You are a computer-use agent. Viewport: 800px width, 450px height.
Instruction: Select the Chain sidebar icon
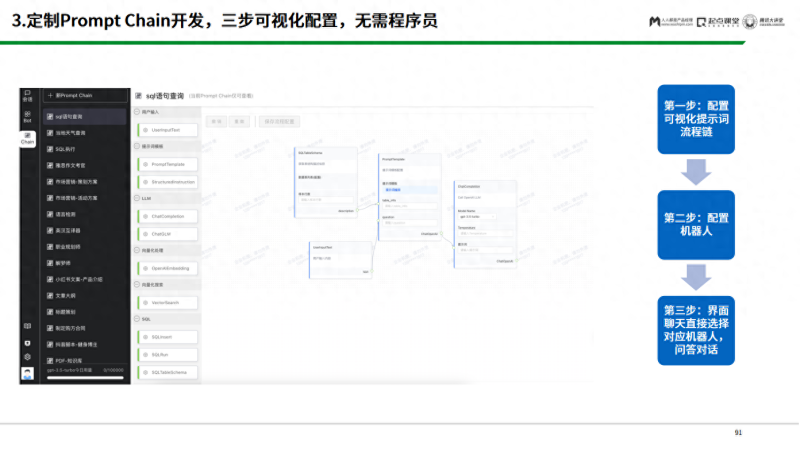coord(27,138)
